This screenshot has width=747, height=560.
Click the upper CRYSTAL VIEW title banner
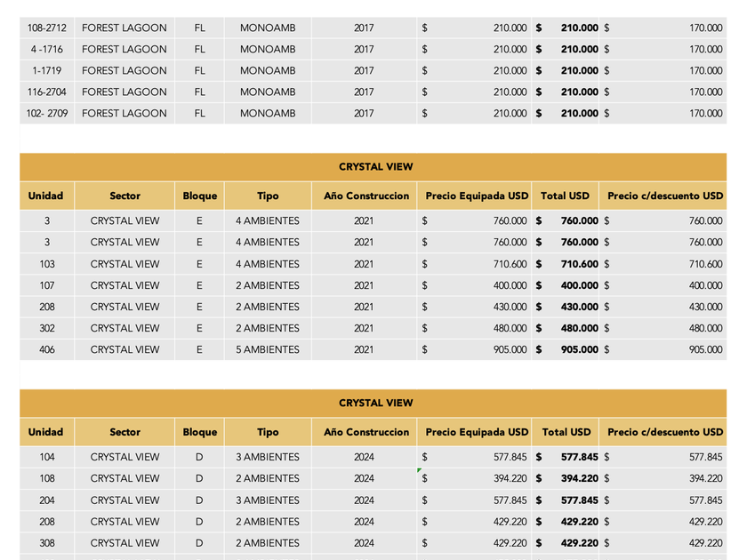click(x=375, y=166)
